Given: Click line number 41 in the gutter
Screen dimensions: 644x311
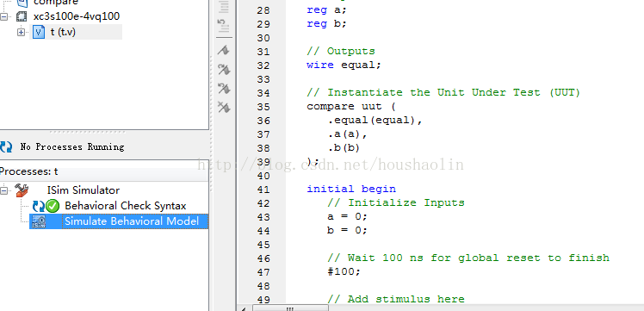Looking at the screenshot, I should click(x=263, y=190).
